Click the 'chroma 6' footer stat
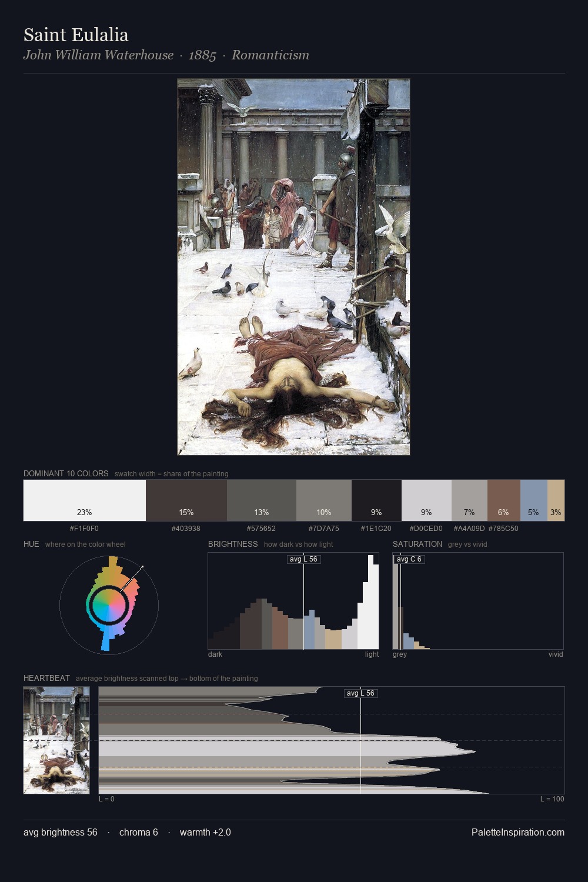588x882 pixels. [139, 832]
